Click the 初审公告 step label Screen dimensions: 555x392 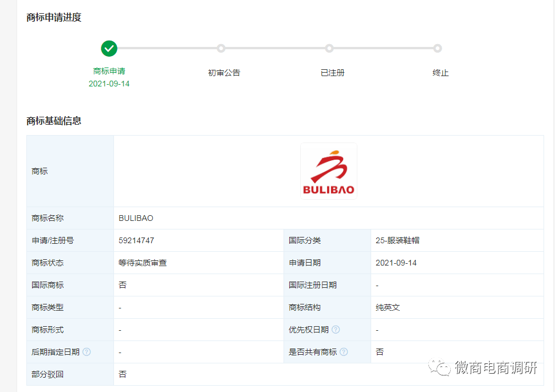point(224,73)
